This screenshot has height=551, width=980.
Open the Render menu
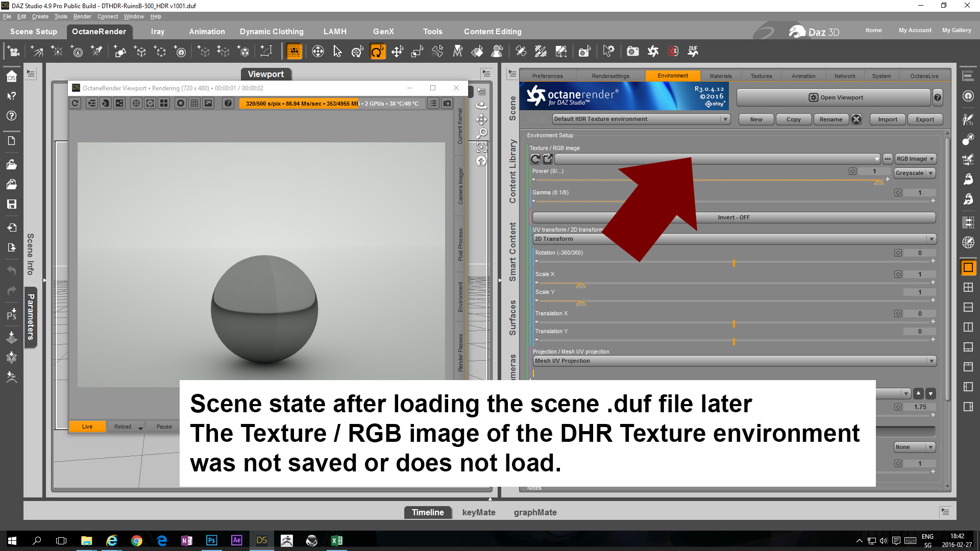(82, 16)
